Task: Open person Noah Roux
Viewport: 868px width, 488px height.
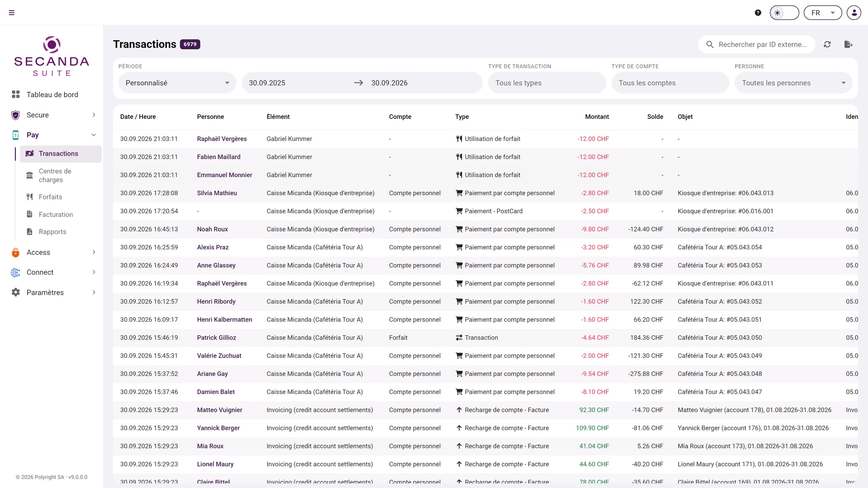Action: [x=212, y=229]
